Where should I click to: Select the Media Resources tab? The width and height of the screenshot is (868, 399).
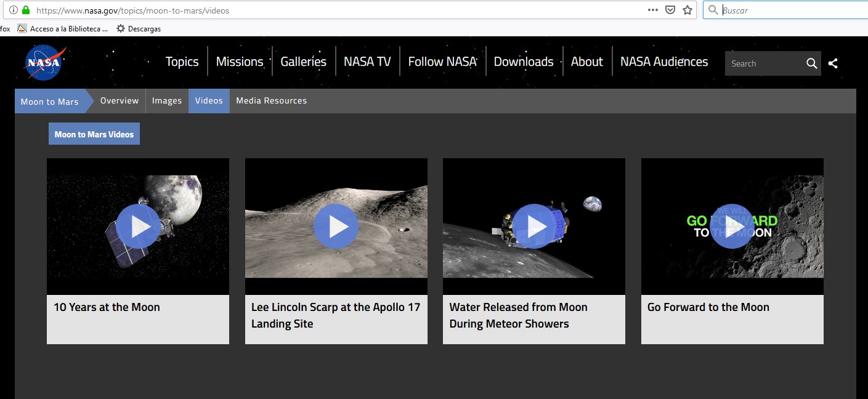[271, 101]
